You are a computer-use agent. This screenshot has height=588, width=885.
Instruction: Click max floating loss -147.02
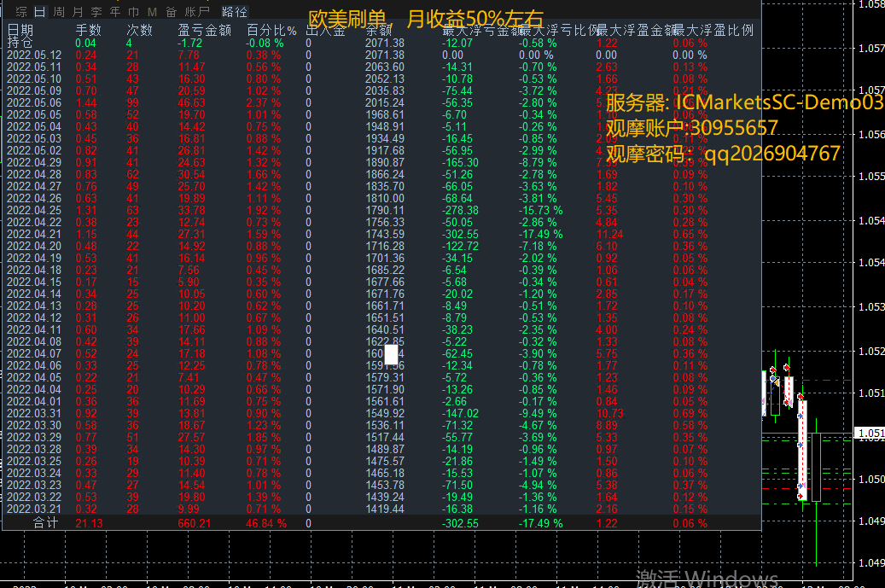click(x=460, y=413)
